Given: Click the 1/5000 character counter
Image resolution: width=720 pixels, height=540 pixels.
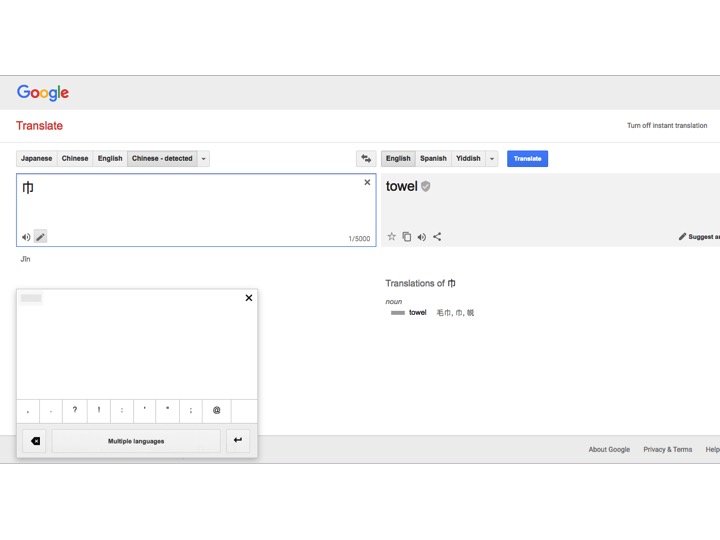Looking at the screenshot, I should tap(359, 239).
